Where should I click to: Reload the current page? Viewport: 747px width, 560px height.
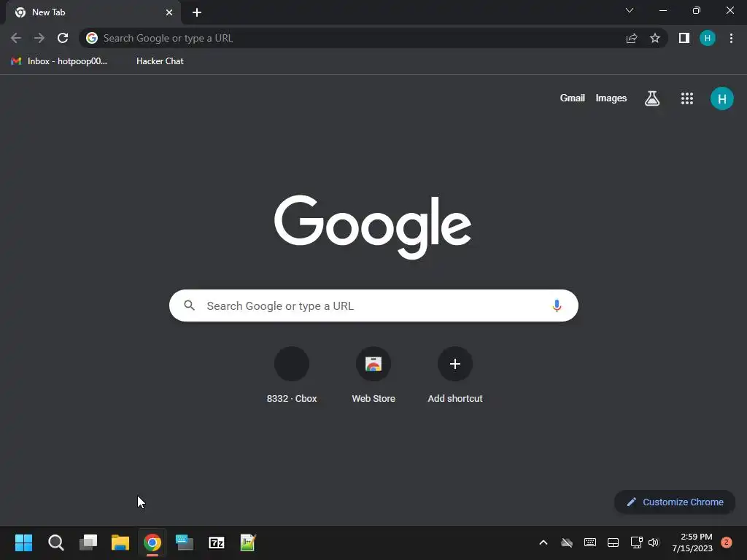63,38
